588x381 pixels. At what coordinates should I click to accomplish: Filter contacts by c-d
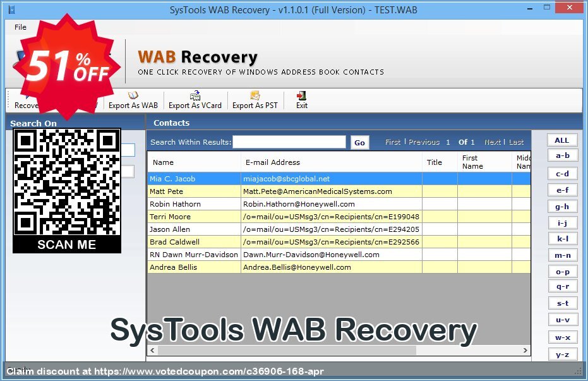[563, 174]
